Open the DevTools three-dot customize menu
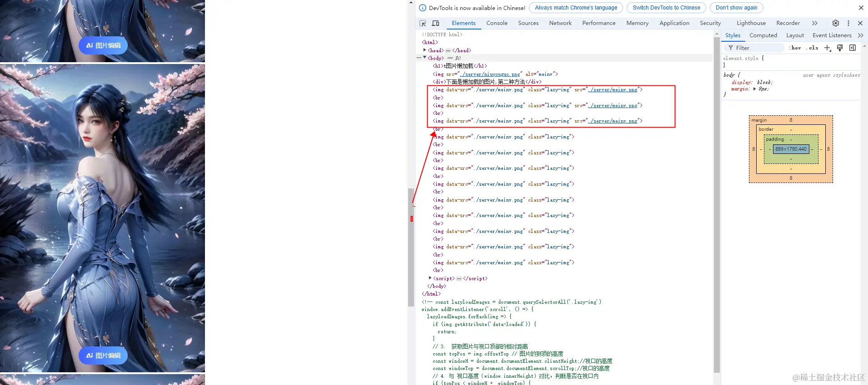This screenshot has height=385, width=868. (848, 23)
